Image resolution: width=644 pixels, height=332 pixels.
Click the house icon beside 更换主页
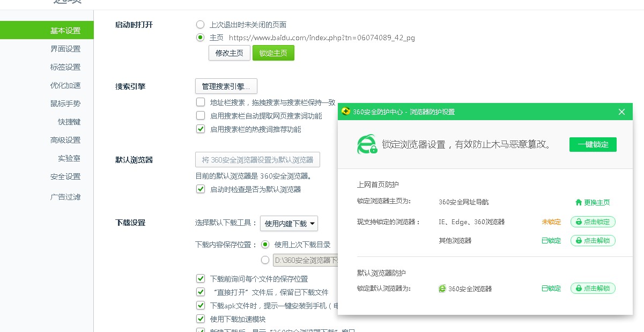click(580, 203)
